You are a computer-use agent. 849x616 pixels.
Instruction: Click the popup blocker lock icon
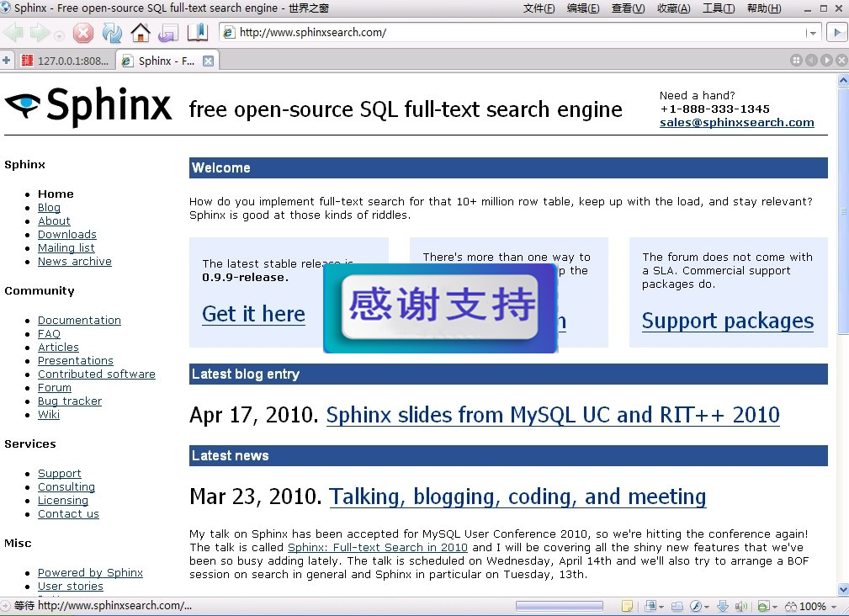coord(650,606)
